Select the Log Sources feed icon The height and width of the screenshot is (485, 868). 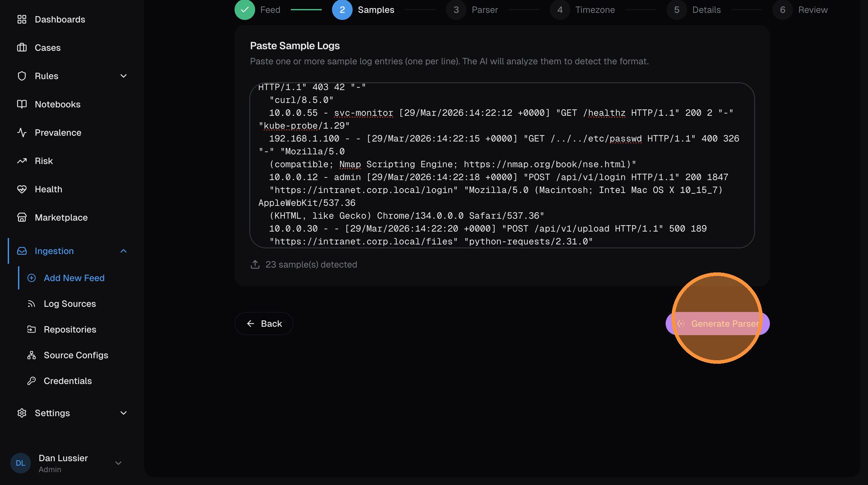coord(32,304)
